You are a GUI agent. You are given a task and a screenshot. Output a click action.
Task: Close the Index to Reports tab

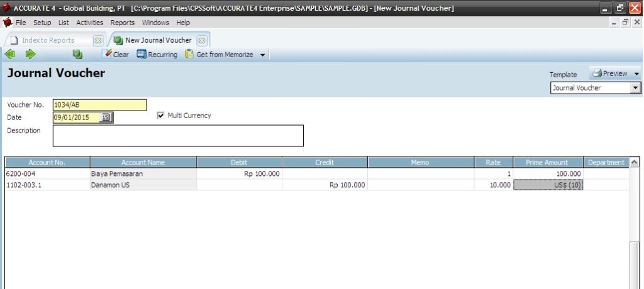[97, 41]
